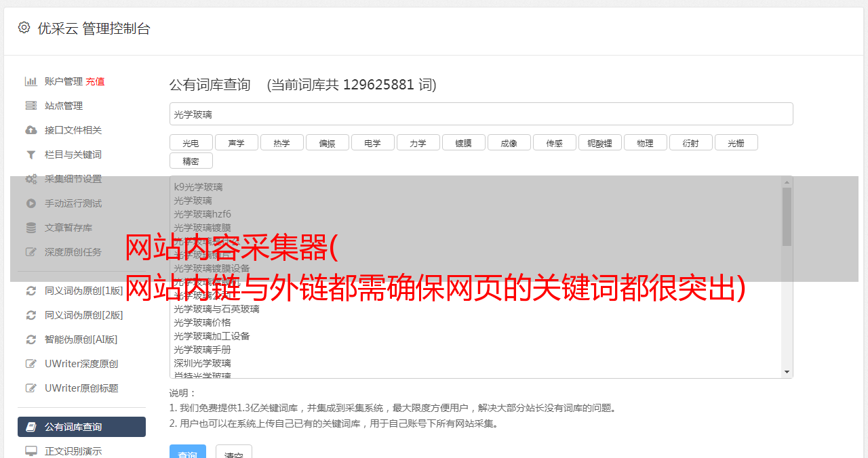Viewport: 868px width, 458px height.
Task: Click the refresh icon for 同义词伪原创[1版]
Action: [x=31, y=291]
